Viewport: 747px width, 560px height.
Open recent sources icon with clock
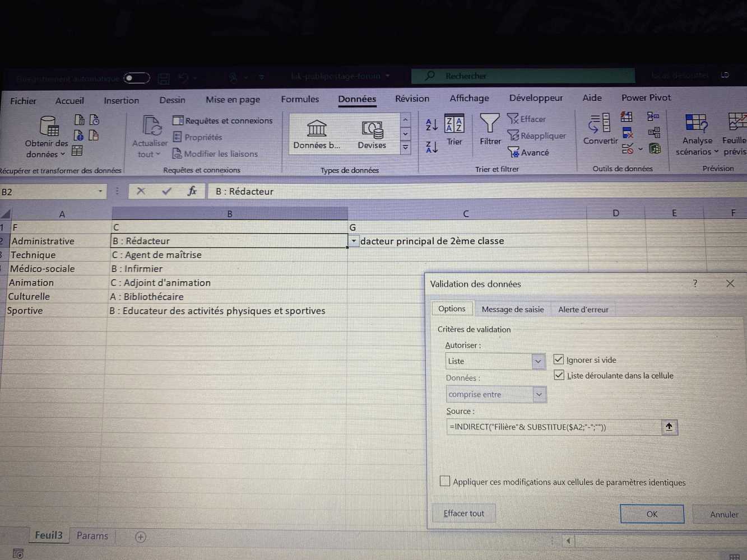(x=94, y=119)
